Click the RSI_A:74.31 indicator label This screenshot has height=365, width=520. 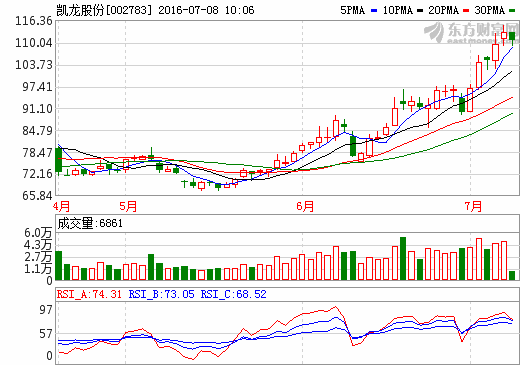89,294
